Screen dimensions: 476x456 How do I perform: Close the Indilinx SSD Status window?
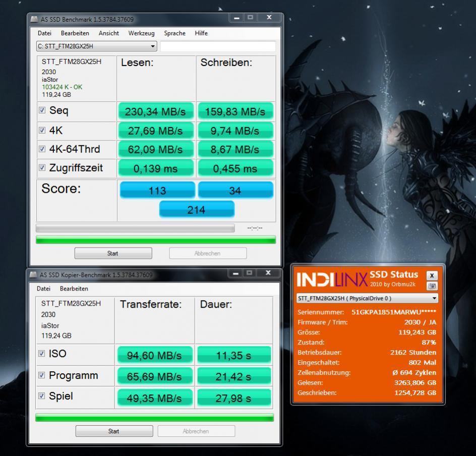tap(432, 275)
